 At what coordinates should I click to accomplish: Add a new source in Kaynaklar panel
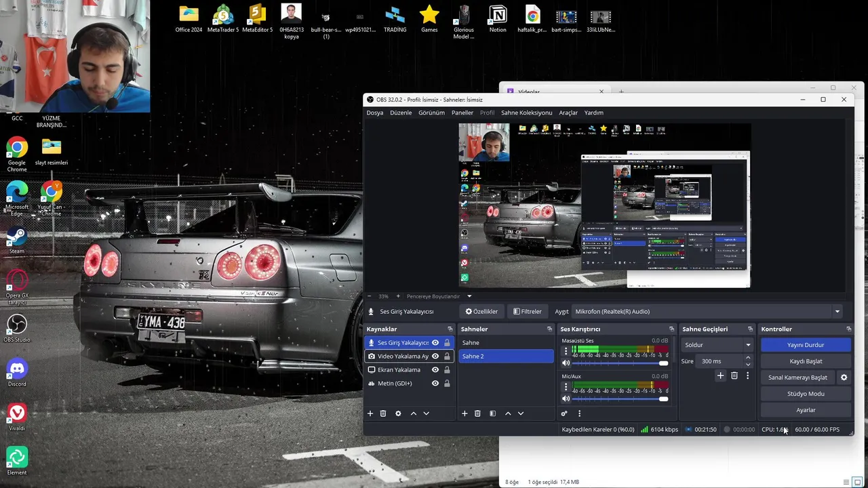point(370,413)
